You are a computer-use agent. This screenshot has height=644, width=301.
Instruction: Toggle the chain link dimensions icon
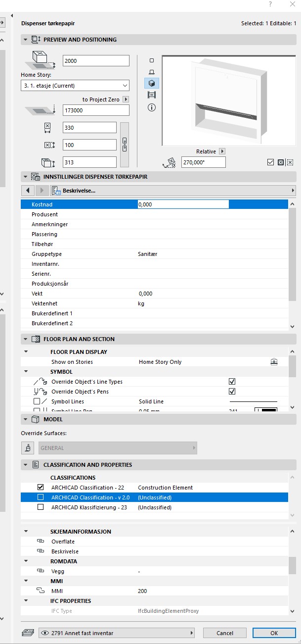pyautogui.click(x=125, y=145)
